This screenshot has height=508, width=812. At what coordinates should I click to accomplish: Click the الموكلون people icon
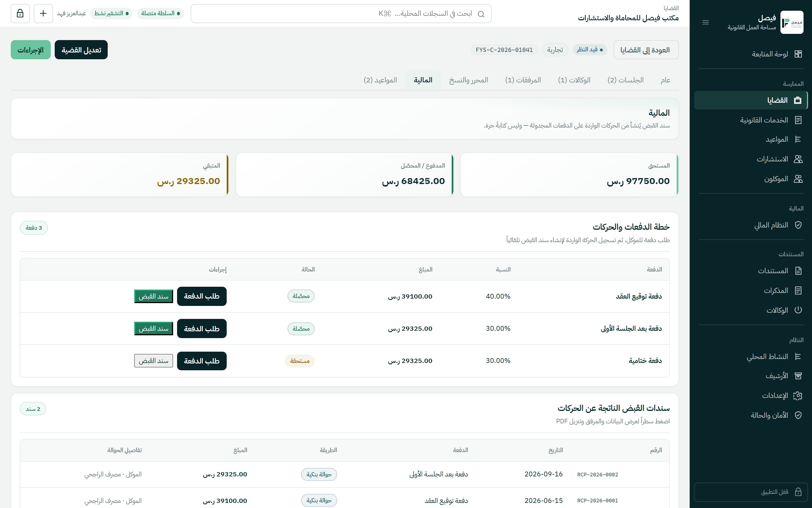pyautogui.click(x=798, y=179)
